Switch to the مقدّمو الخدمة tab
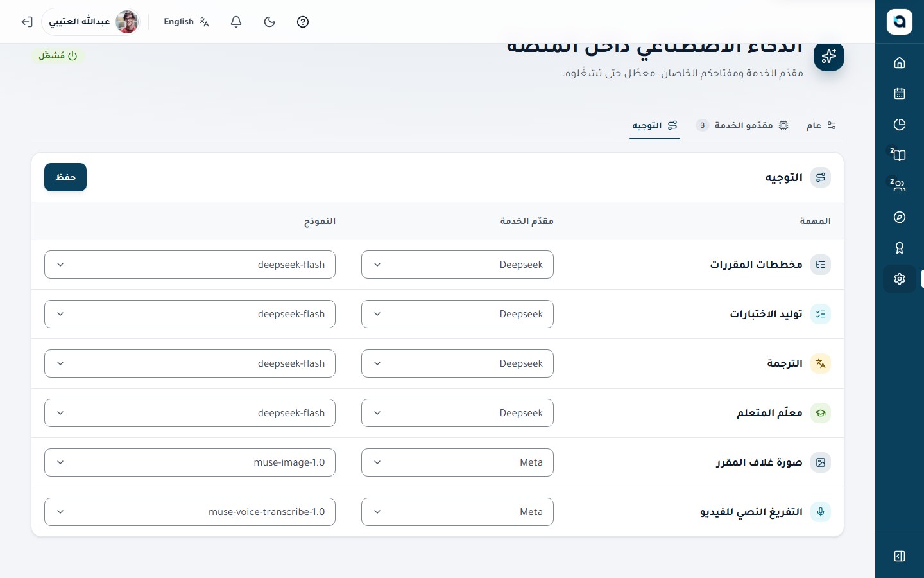This screenshot has height=578, width=924. 742,125
